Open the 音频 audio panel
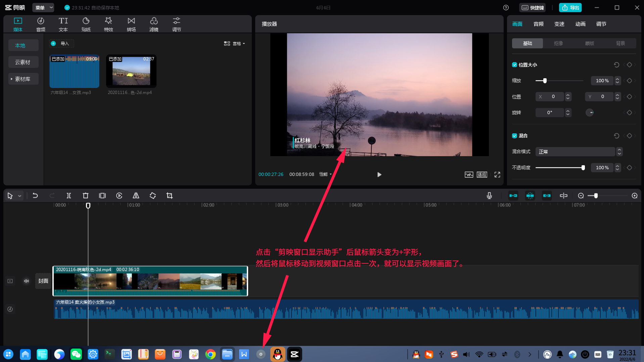 tap(40, 24)
